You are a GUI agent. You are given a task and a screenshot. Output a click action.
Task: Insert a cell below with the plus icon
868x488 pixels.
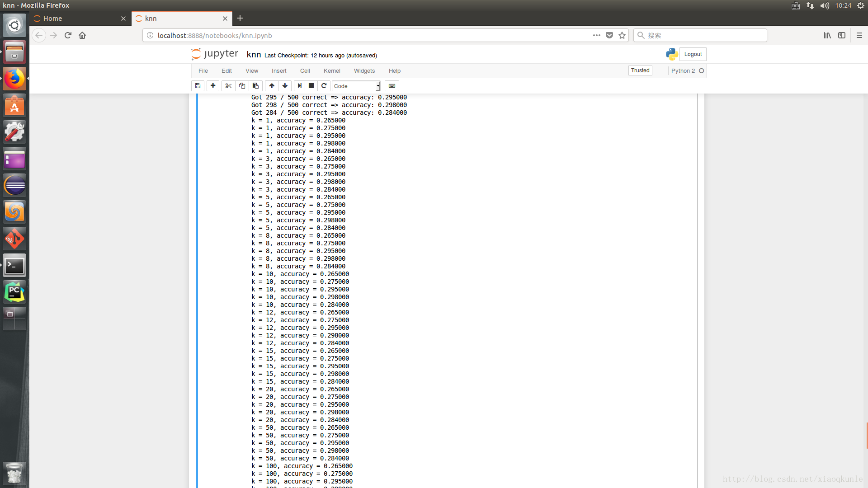pyautogui.click(x=213, y=86)
